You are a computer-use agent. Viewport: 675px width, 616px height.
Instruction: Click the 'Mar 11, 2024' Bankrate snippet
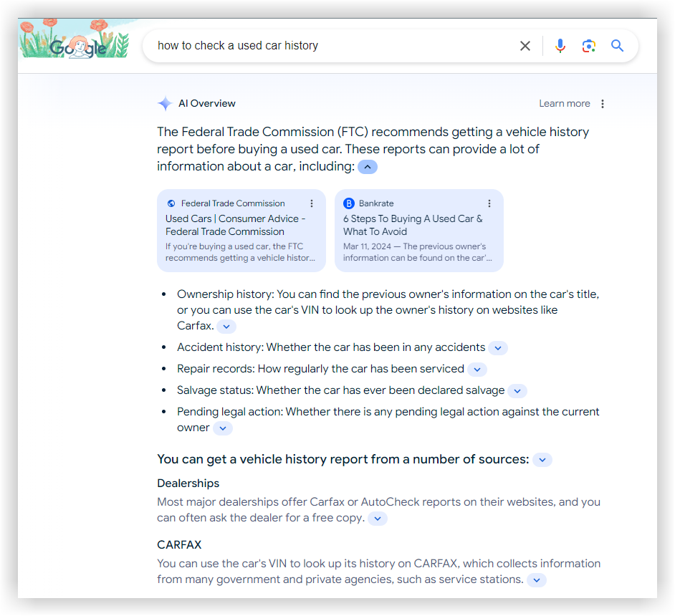click(418, 252)
